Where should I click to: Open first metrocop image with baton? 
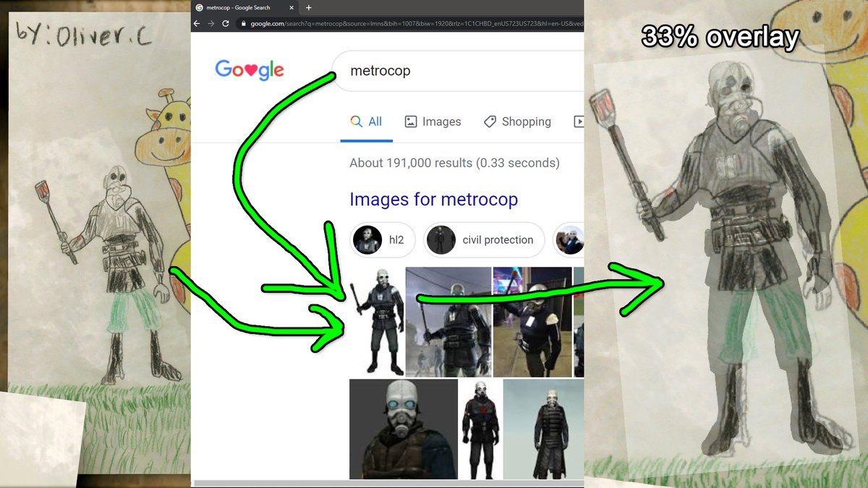(x=376, y=322)
